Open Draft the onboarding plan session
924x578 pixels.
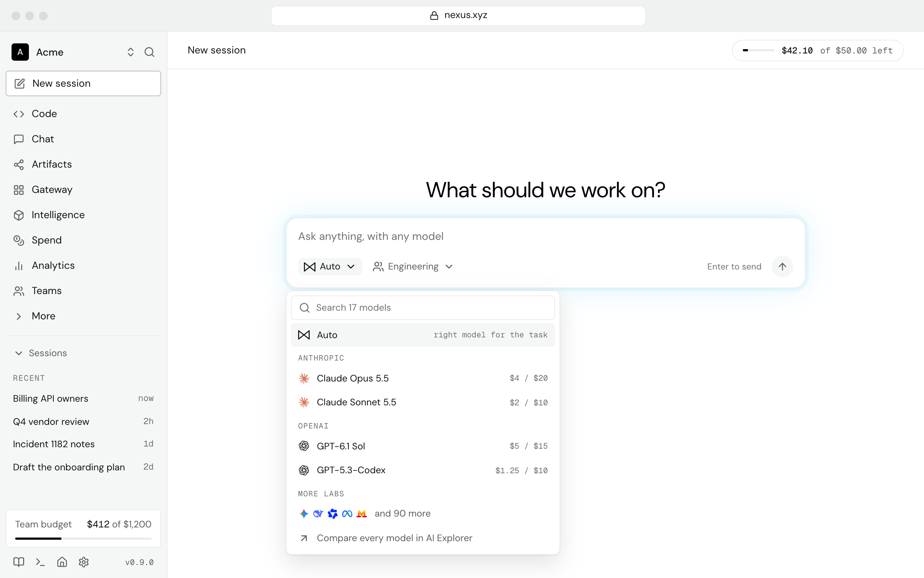(83, 467)
